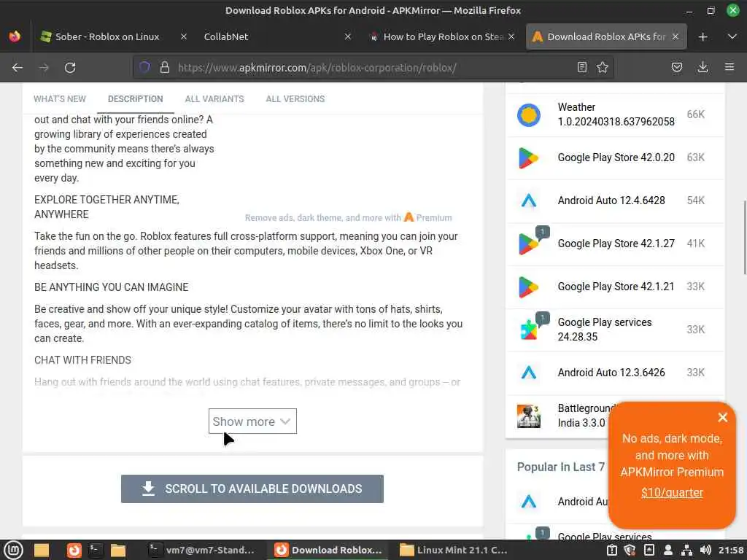
Task: Switch to vm7@vm7 terminal window
Action: coord(201,550)
